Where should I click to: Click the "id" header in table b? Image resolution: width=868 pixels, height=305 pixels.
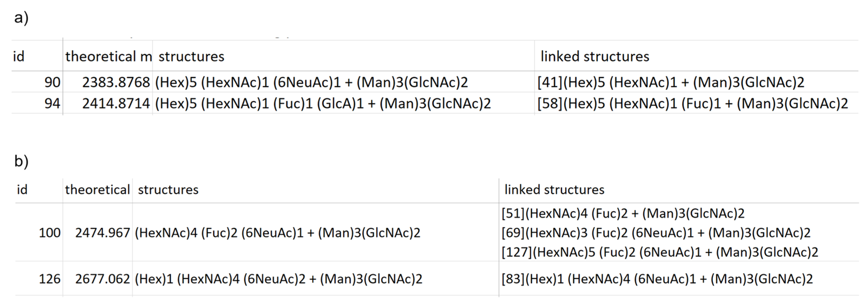pyautogui.click(x=22, y=190)
